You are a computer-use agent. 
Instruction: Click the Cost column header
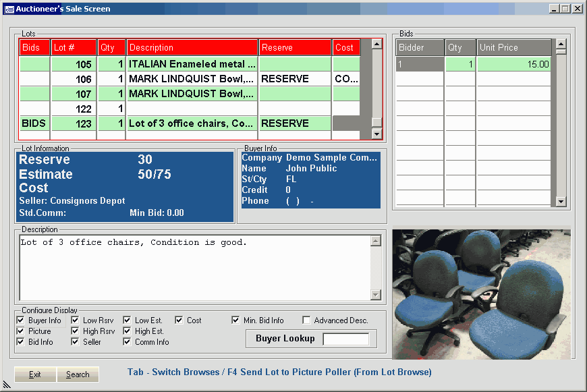346,47
